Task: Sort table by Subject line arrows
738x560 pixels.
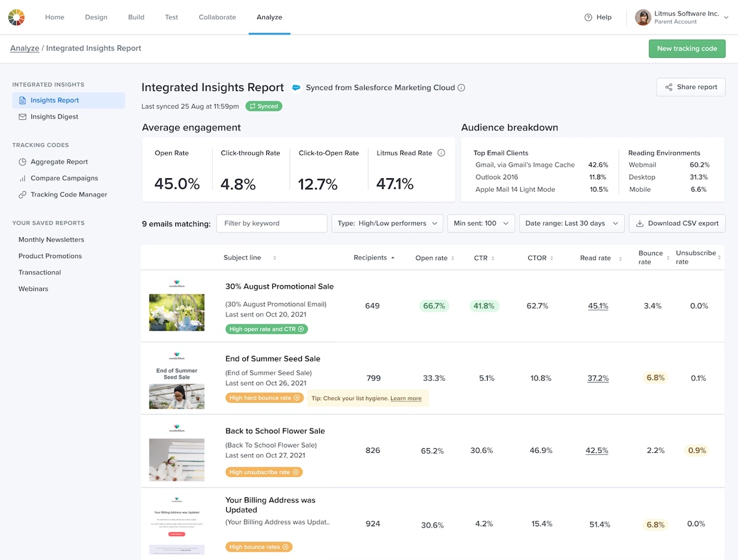Action: [x=275, y=258]
